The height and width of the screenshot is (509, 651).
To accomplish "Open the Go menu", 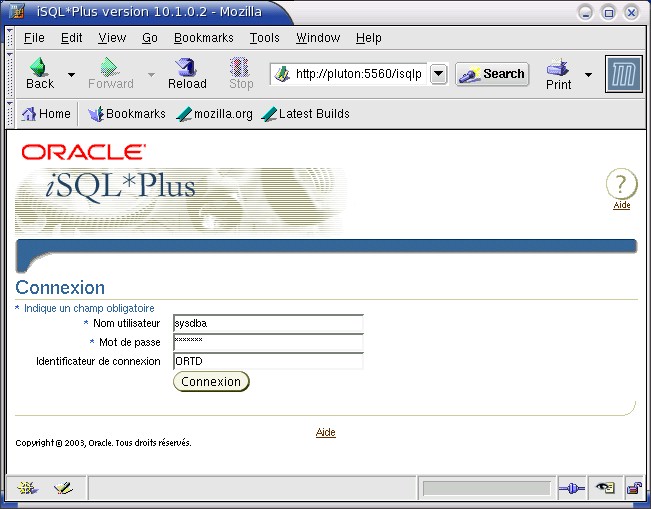I will pos(149,38).
